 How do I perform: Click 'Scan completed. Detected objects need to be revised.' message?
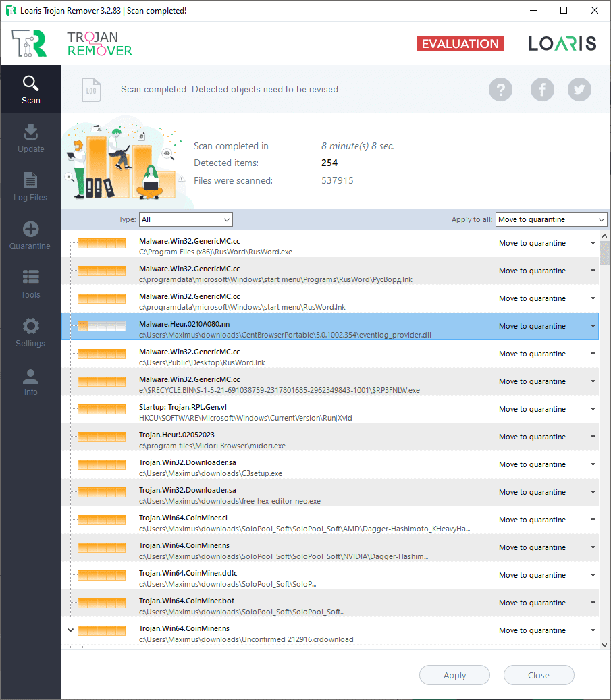(230, 89)
